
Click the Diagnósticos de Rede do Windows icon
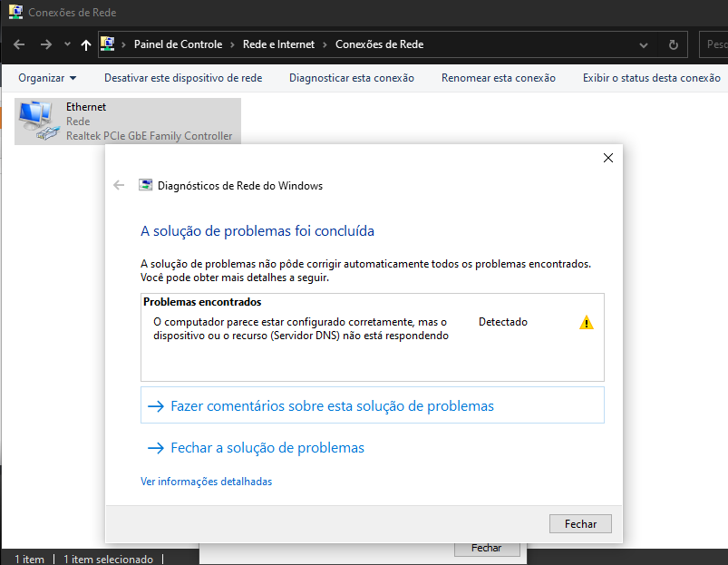pos(145,185)
